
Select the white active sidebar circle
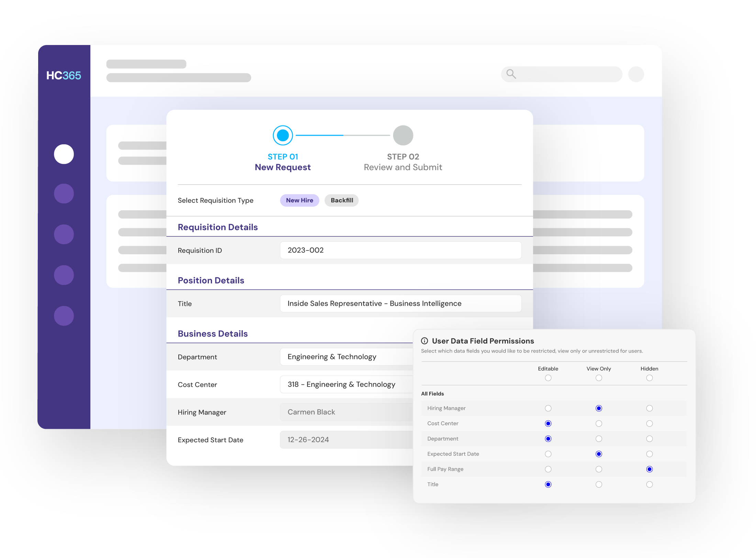64,154
